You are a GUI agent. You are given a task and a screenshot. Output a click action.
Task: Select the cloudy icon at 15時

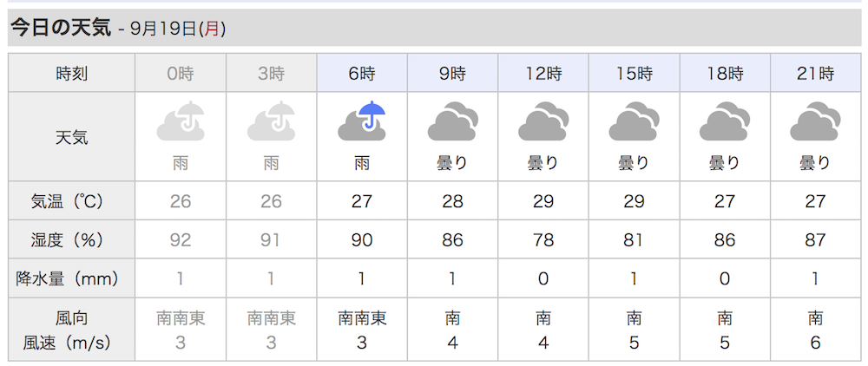point(634,121)
